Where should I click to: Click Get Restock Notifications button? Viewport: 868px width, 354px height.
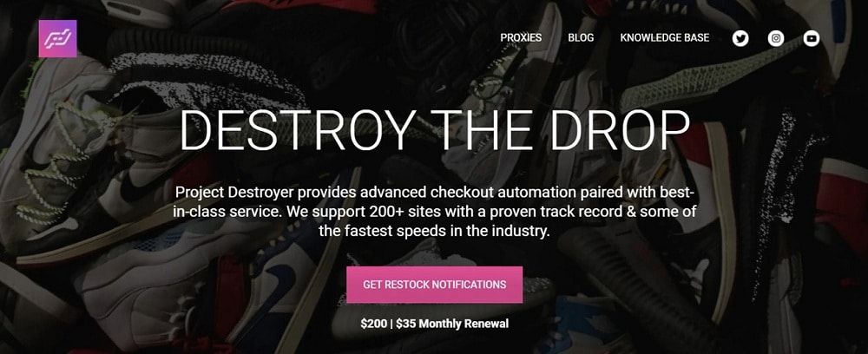(435, 285)
